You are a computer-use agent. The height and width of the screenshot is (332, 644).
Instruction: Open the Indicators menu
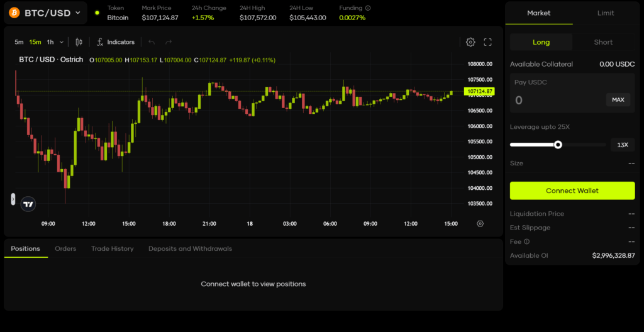[115, 42]
